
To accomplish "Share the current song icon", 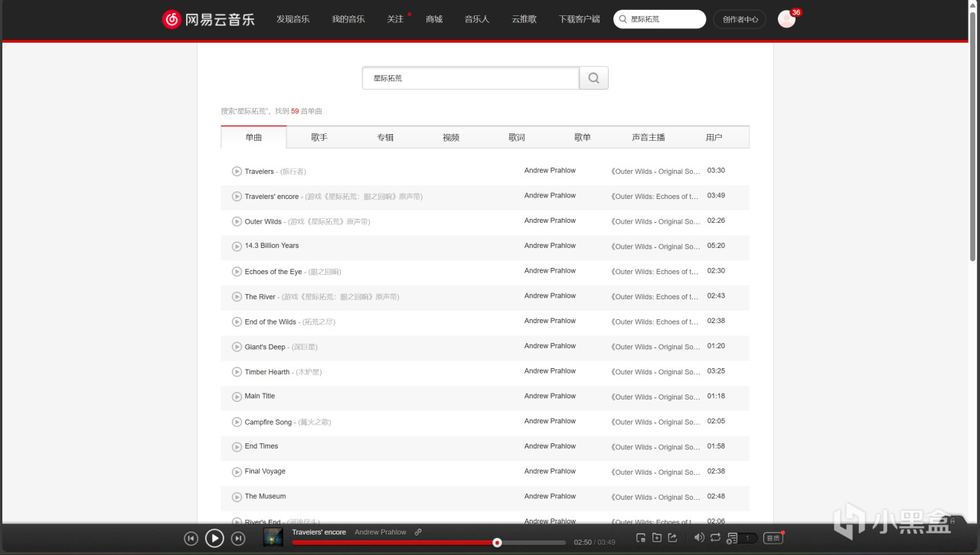I will click(673, 538).
